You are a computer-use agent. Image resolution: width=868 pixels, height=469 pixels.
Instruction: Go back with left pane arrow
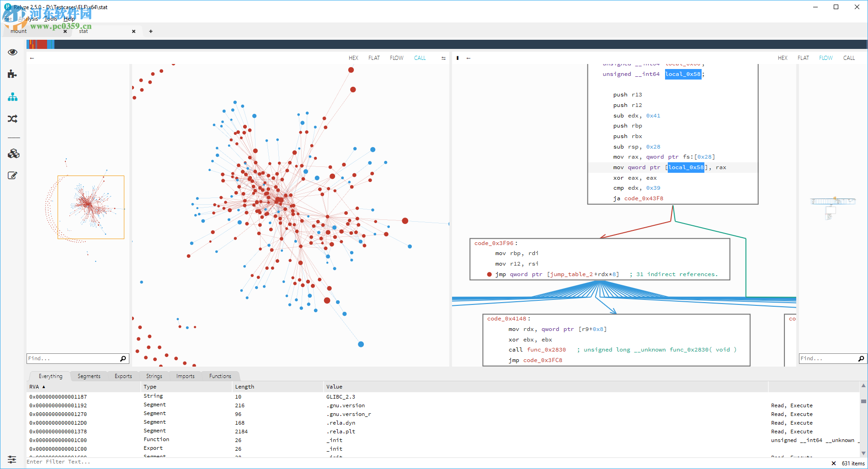coord(32,58)
